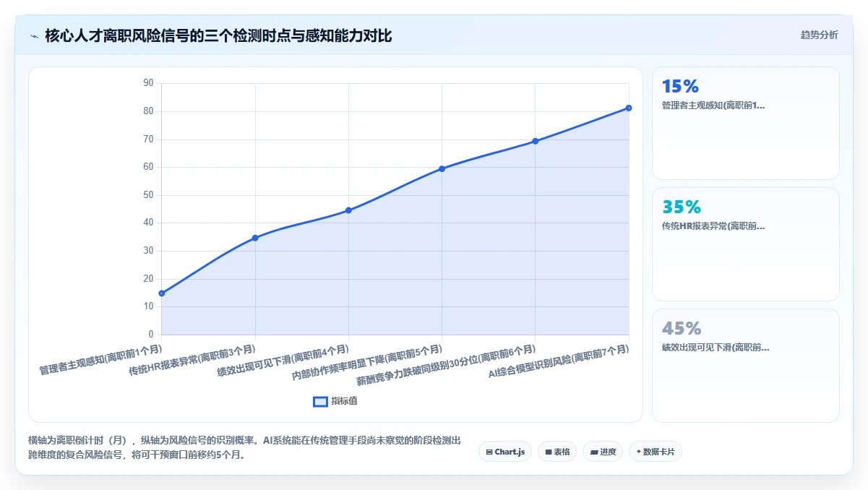Click the data point at value 60

tap(442, 168)
